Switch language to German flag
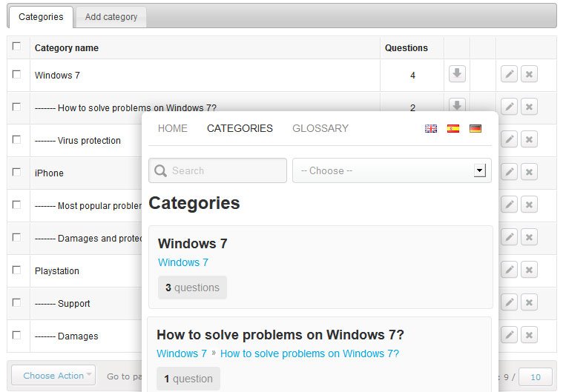This screenshot has width=566, height=392. tap(475, 128)
